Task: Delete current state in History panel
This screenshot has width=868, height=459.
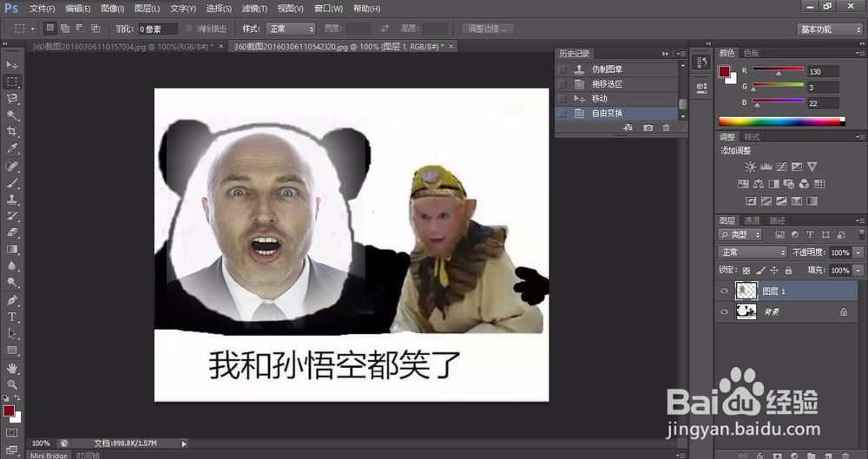Action: point(667,128)
